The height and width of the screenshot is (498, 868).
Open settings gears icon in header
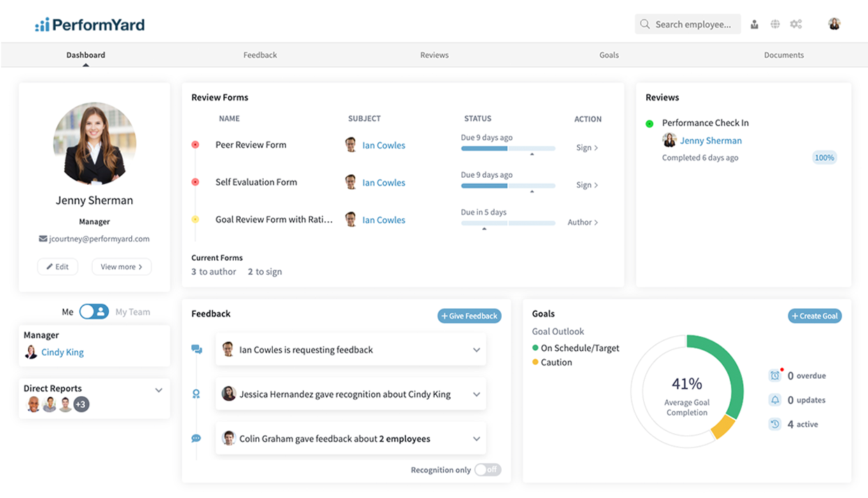[x=795, y=24]
